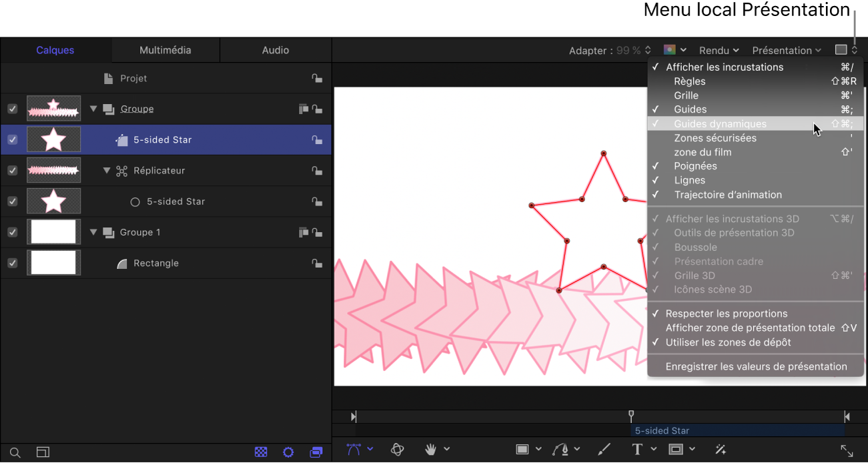Choose the hand pan tool
The width and height of the screenshot is (868, 463).
tap(431, 450)
